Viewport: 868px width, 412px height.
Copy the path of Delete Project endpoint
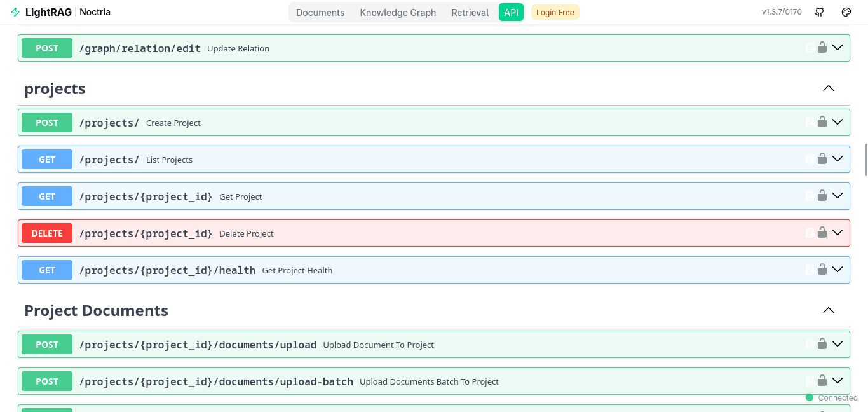[x=810, y=233]
